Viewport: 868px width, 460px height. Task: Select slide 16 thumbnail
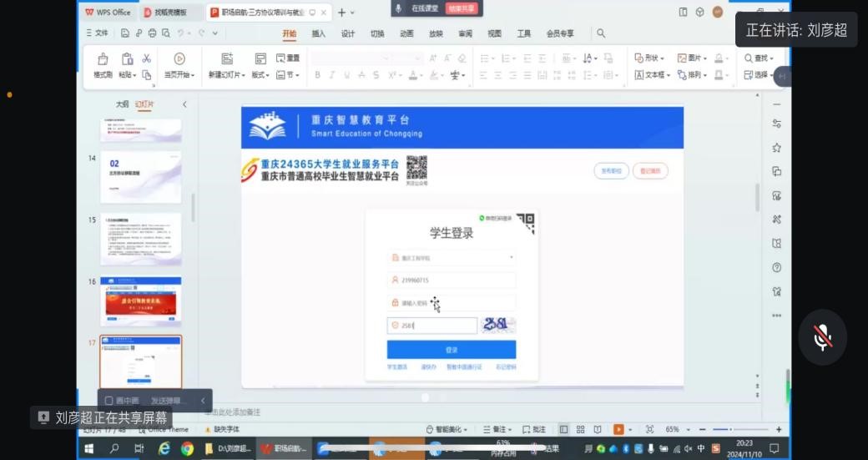tap(140, 301)
